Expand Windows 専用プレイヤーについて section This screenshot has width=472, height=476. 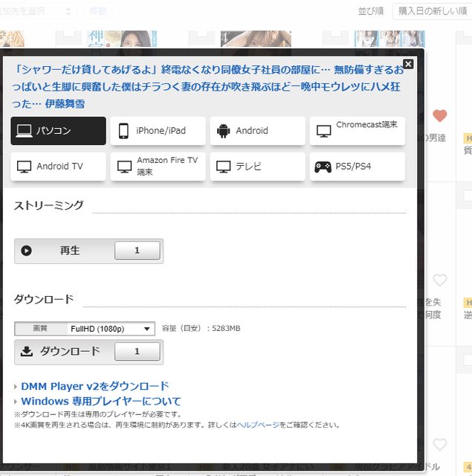(100, 401)
